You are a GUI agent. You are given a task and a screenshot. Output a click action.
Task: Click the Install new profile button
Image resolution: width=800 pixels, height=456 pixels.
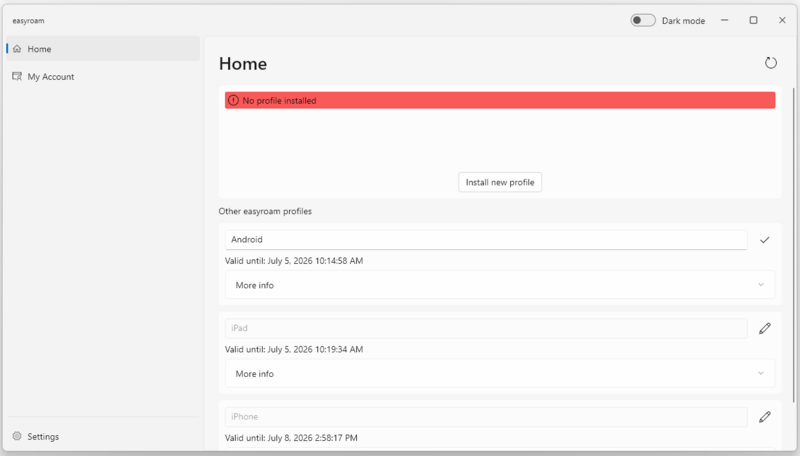click(x=500, y=182)
